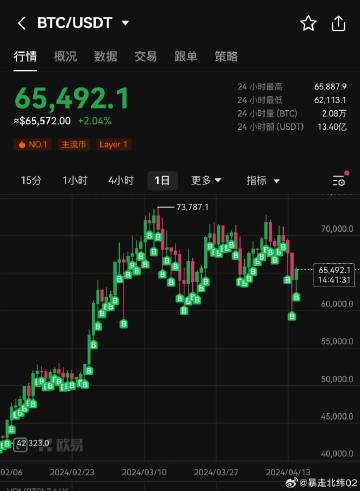Tap the share icon

(338, 24)
